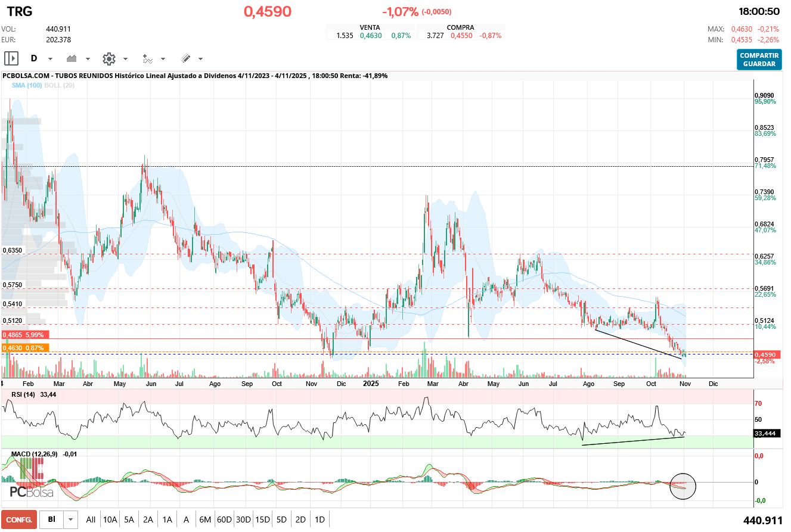Screen dimensions: 791x532
Task: Expand the settings gear dropdown arrow
Action: tap(125, 59)
